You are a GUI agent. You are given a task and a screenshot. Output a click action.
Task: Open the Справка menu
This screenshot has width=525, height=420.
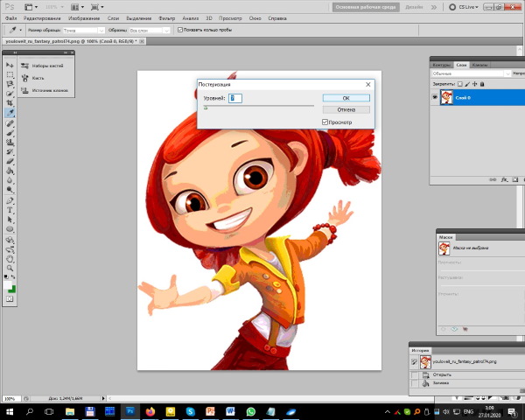(x=277, y=18)
